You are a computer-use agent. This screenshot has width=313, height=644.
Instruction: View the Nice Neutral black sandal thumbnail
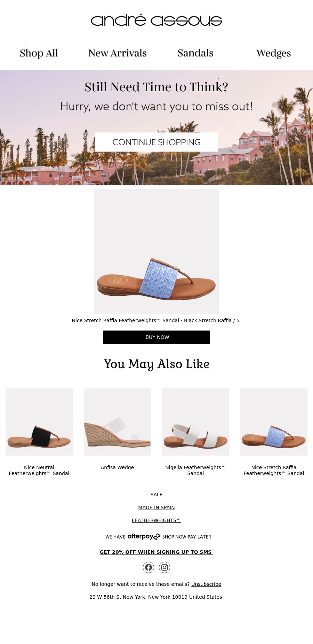click(39, 422)
